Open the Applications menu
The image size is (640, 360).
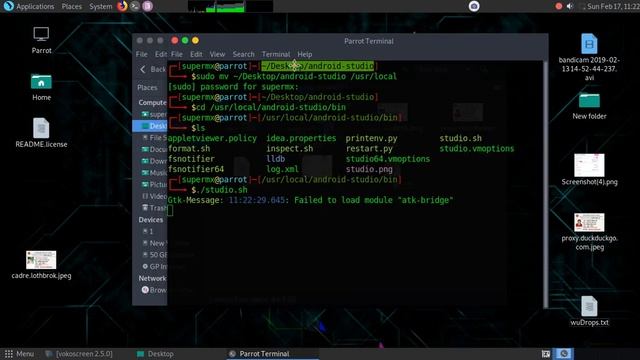pos(35,7)
